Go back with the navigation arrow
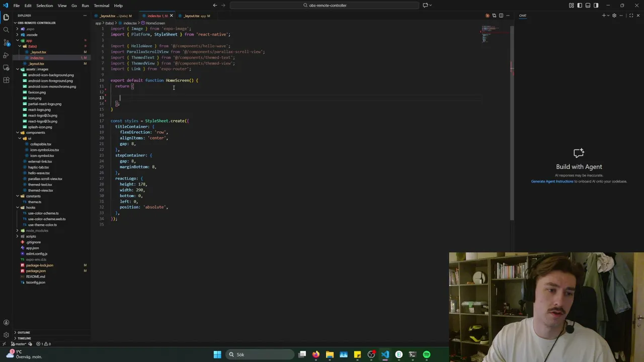This screenshot has height=362, width=644. 215,6
